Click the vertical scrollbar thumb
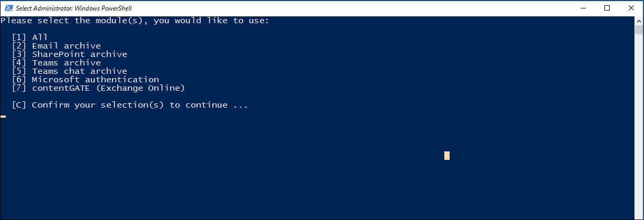The width and height of the screenshot is (644, 220). [x=639, y=29]
